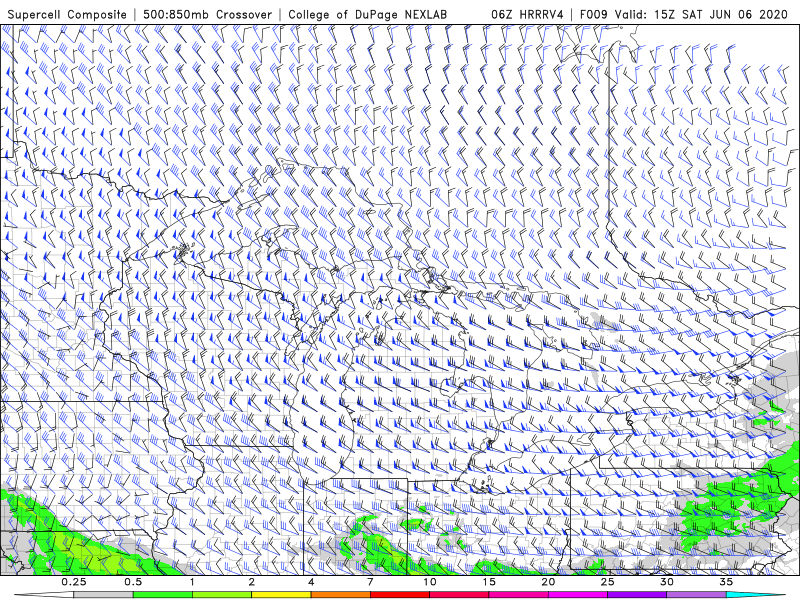This screenshot has height=600, width=800.
Task: Click the legend value 10
Action: tap(430, 582)
